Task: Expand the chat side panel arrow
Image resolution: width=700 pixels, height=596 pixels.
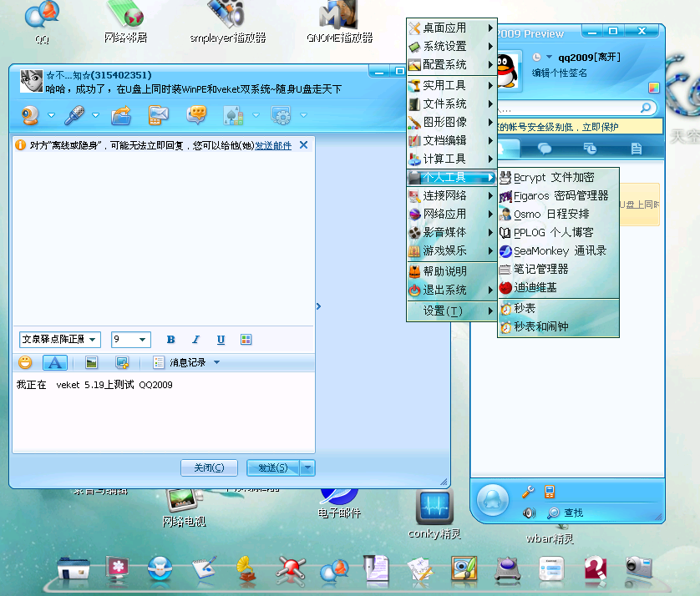Action: 319,306
